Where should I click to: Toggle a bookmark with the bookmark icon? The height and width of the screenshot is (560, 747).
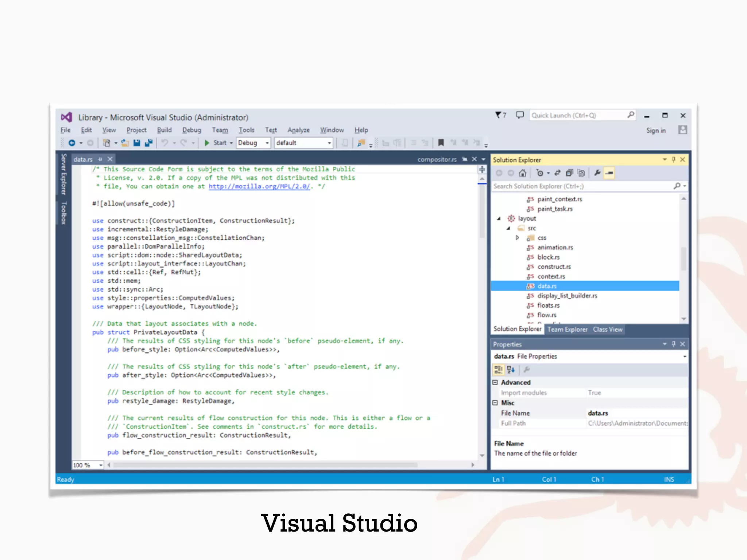click(441, 143)
